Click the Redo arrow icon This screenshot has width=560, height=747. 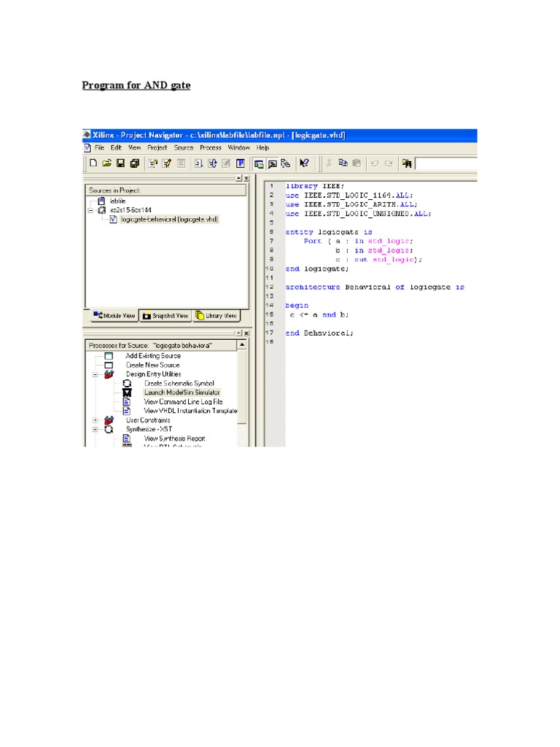click(389, 163)
